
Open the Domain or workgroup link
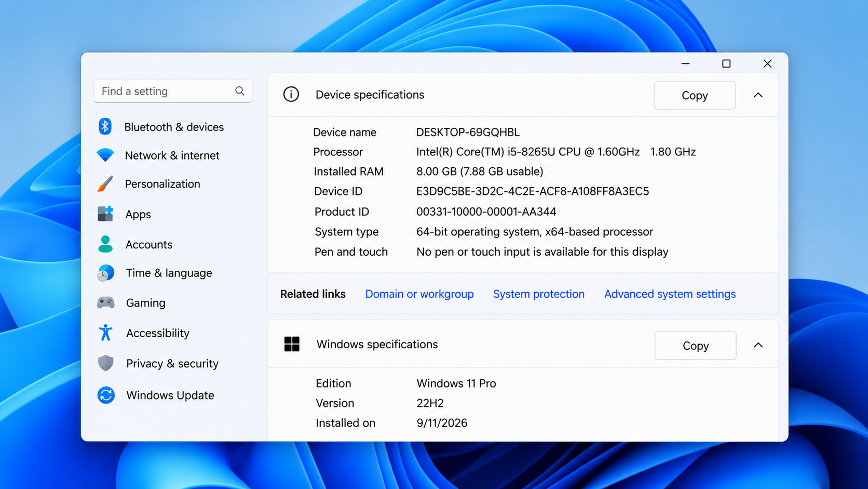(x=419, y=294)
